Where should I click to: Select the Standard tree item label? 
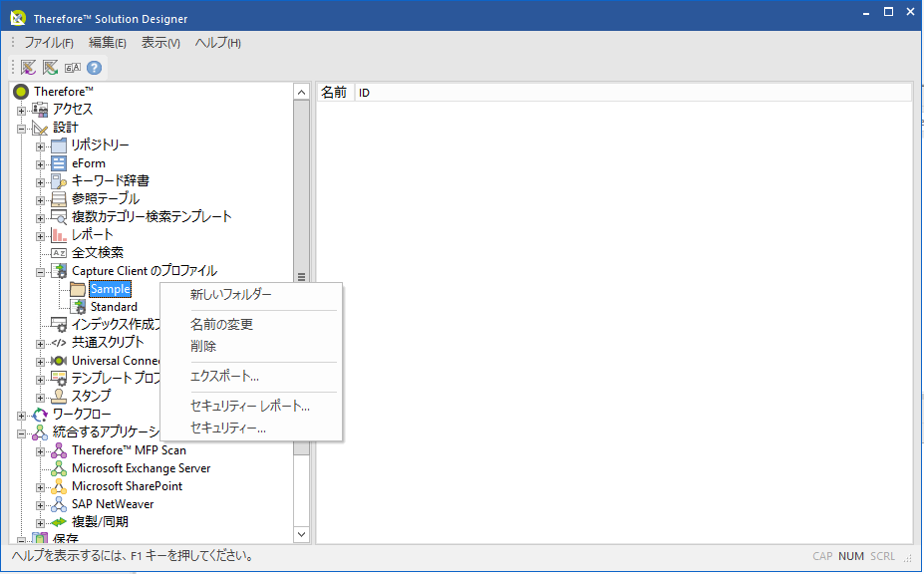coord(114,307)
